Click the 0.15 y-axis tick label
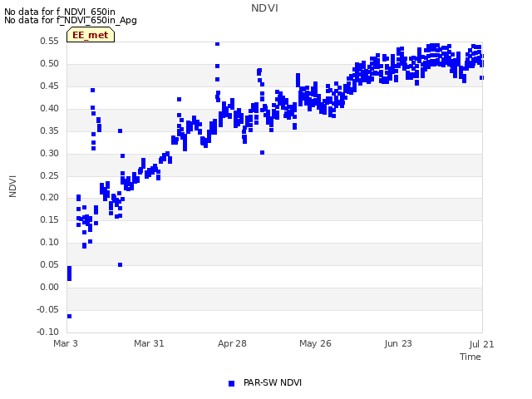532x399 pixels. (x=49, y=219)
